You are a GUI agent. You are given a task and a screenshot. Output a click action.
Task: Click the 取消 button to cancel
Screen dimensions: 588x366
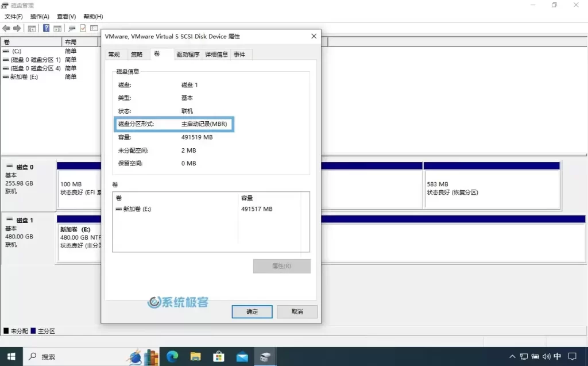point(297,311)
